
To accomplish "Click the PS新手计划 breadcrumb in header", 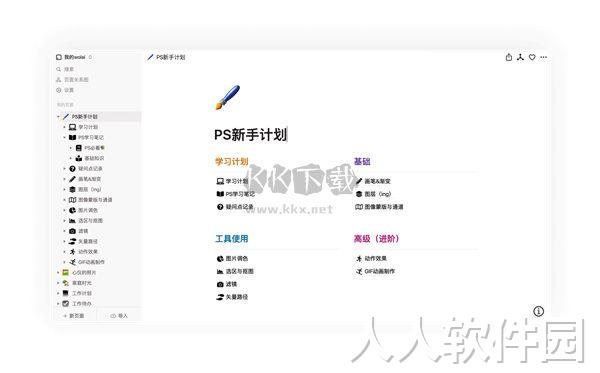I will coord(166,57).
